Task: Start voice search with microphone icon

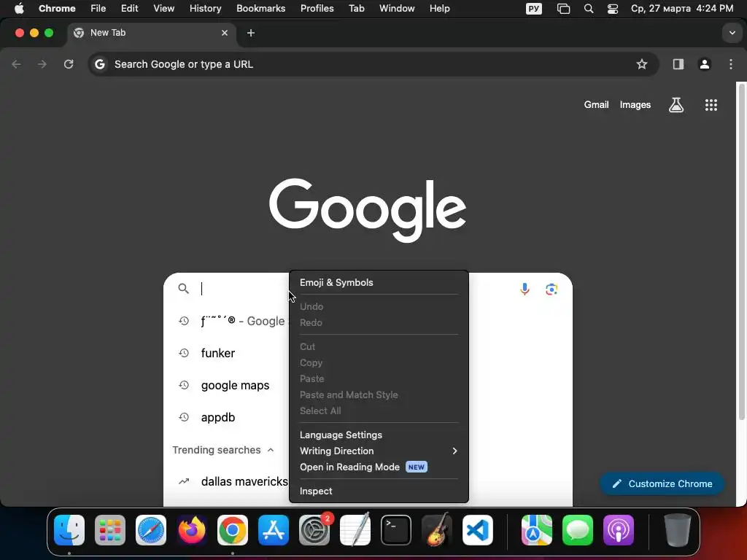Action: 525,289
